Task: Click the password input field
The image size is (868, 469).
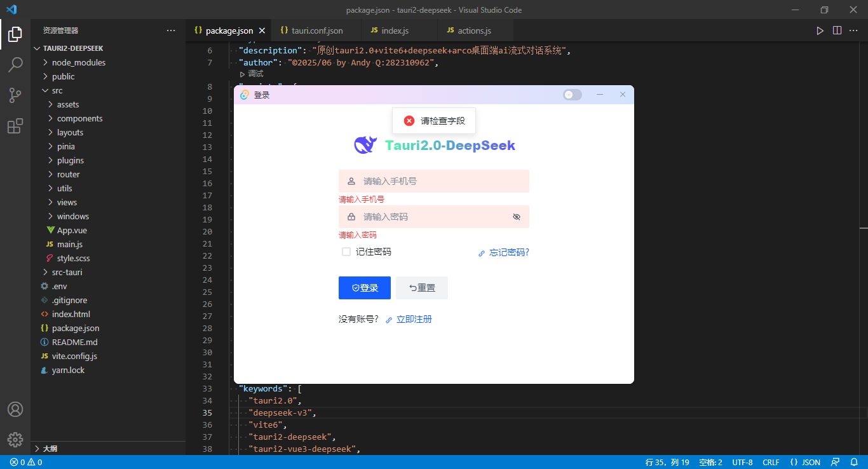Action: click(434, 217)
